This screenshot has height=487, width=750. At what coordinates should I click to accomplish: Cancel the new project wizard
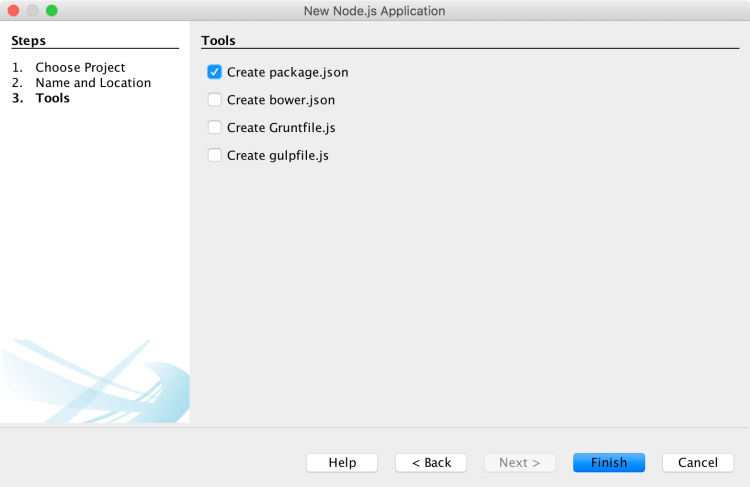pos(698,463)
